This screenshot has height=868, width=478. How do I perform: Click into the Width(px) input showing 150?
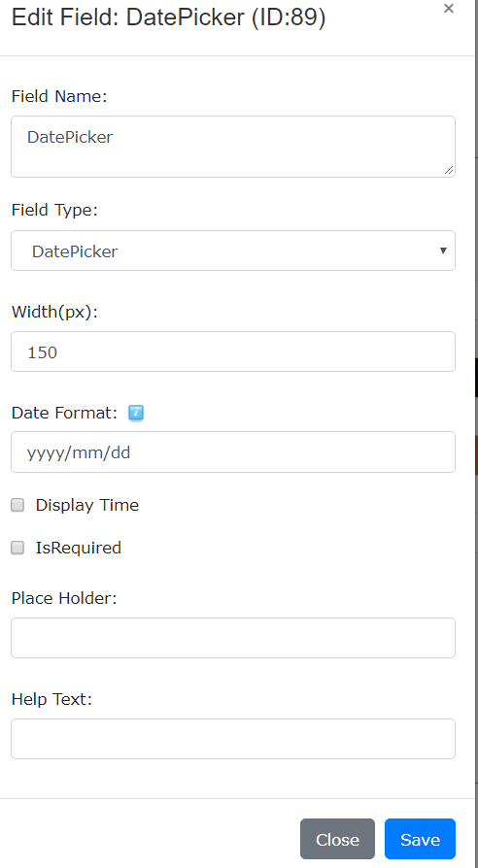[233, 351]
